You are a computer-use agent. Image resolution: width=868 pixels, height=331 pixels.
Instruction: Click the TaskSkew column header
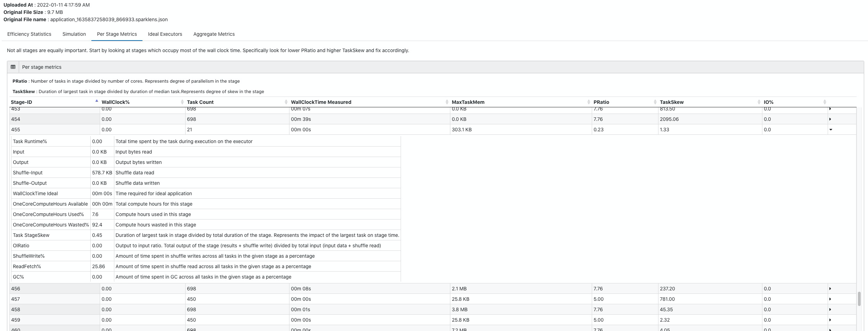pyautogui.click(x=672, y=102)
